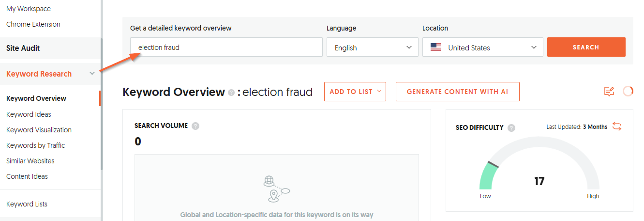Open the Language dropdown set to English

(373, 47)
